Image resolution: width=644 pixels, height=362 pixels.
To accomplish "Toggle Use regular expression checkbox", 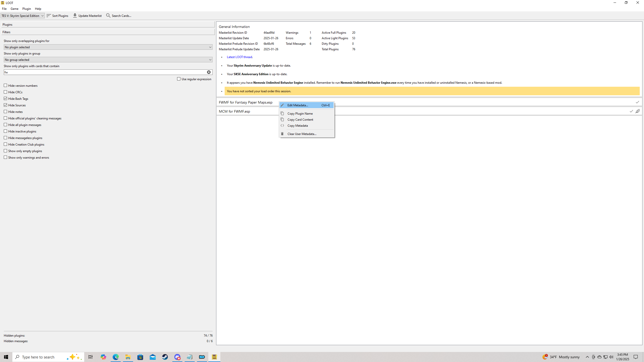I will [179, 79].
